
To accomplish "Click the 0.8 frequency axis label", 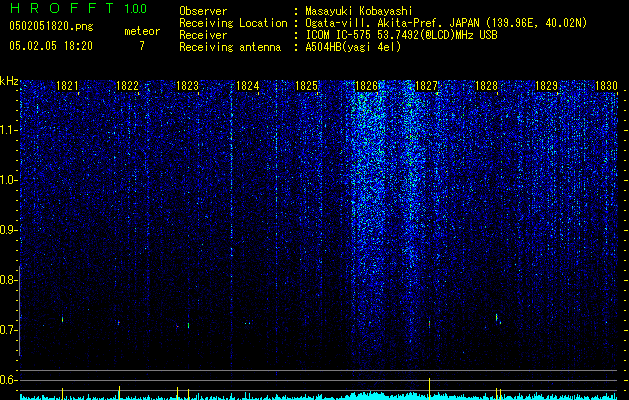I will pos(9,280).
